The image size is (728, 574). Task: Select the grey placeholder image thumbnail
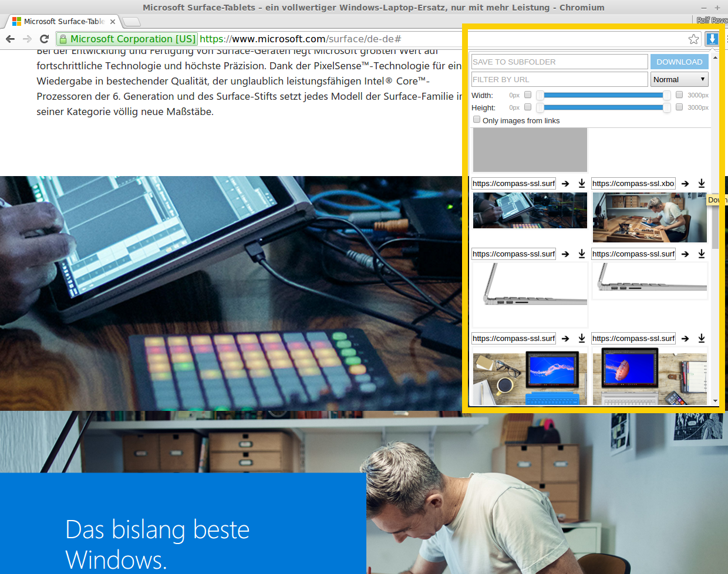coord(530,150)
